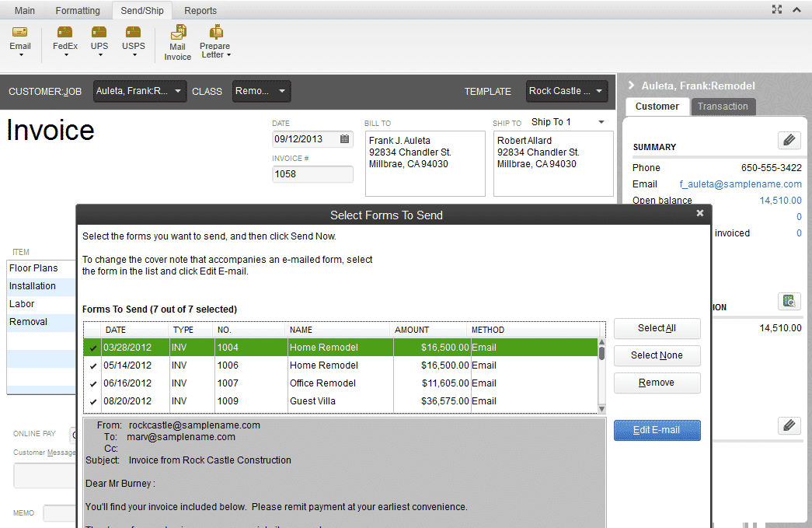Click the AMOUNT column header

pos(412,330)
